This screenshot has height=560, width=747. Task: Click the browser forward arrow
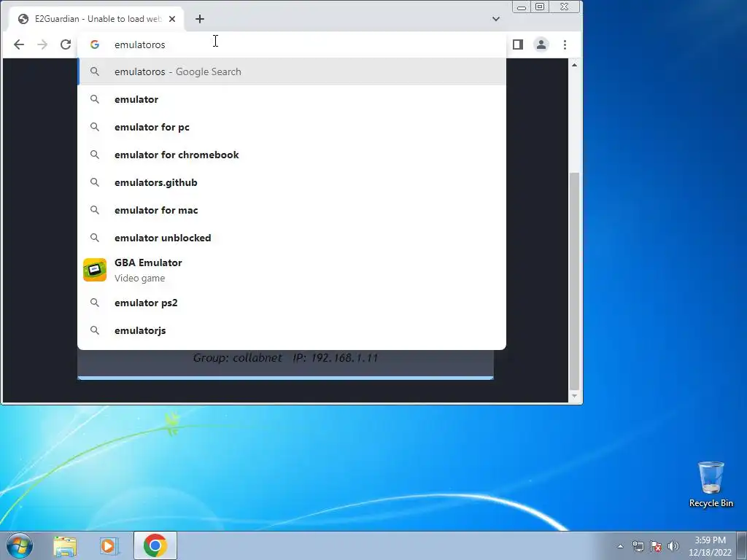pyautogui.click(x=42, y=44)
